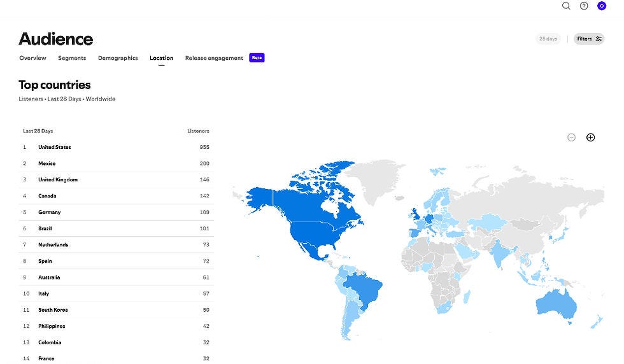Open the Release engagement tab

214,58
